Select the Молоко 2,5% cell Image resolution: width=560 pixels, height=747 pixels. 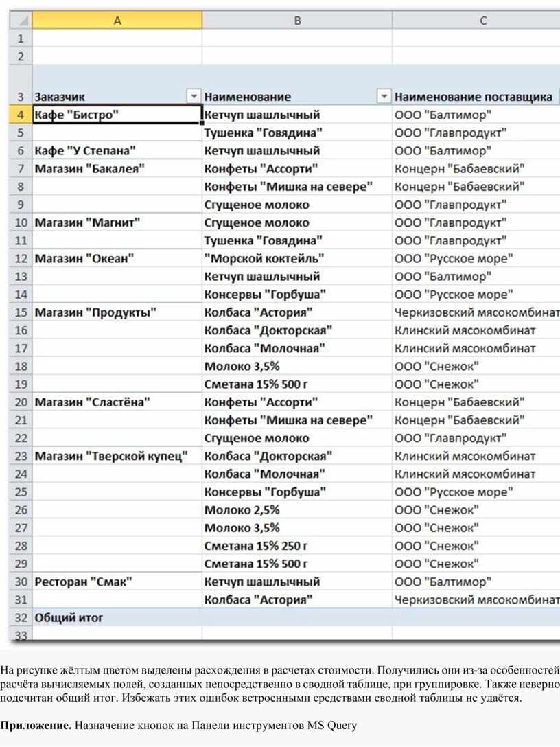pyautogui.click(x=297, y=509)
